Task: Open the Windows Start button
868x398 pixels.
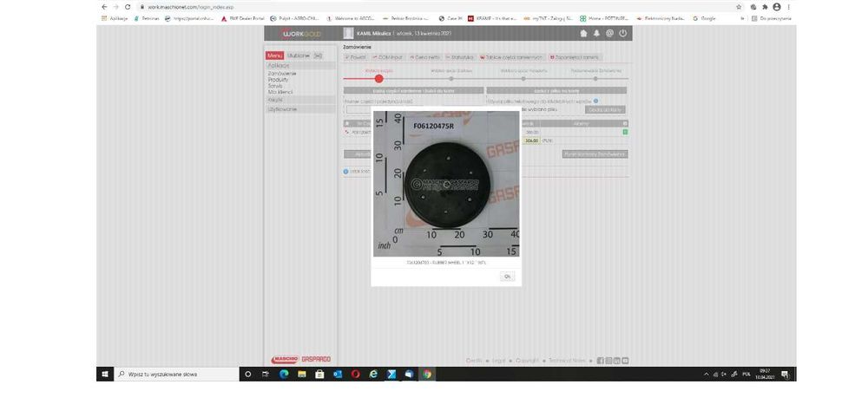Action: tap(104, 375)
